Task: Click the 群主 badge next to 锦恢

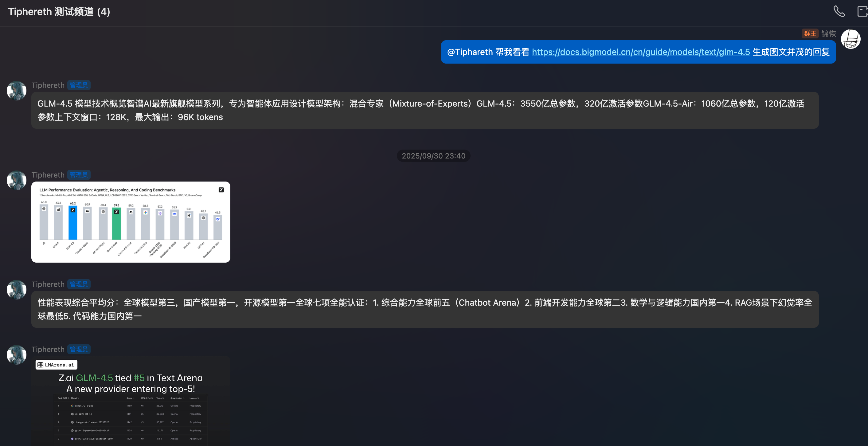Action: tap(810, 33)
